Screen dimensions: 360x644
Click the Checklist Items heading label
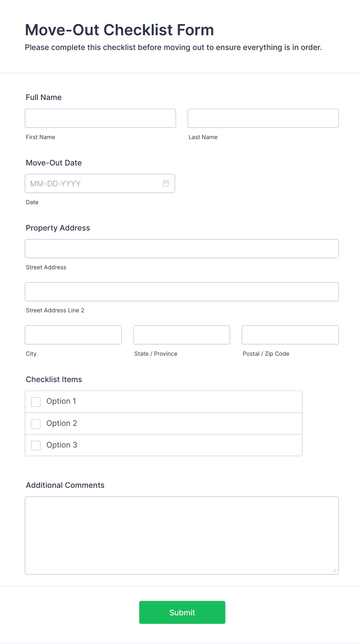[54, 379]
